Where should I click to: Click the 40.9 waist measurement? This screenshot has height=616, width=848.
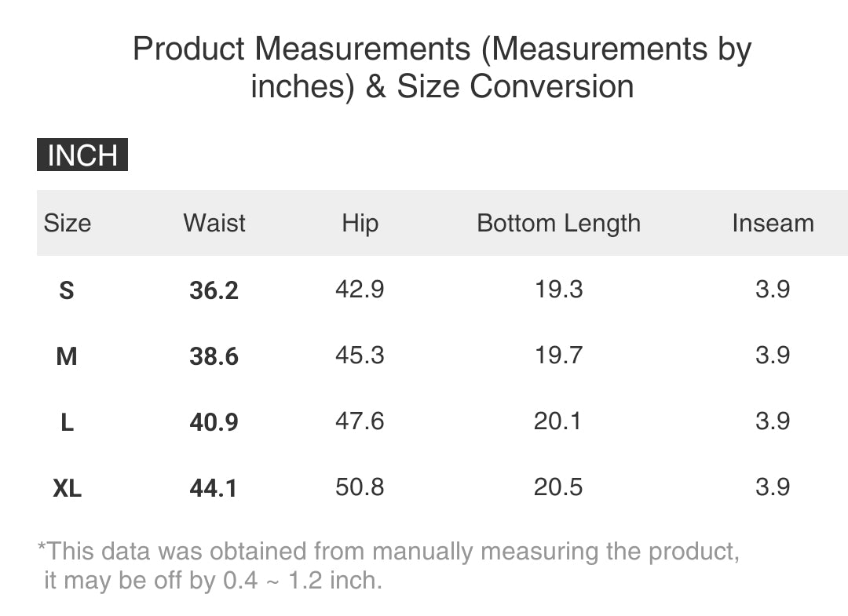point(214,423)
